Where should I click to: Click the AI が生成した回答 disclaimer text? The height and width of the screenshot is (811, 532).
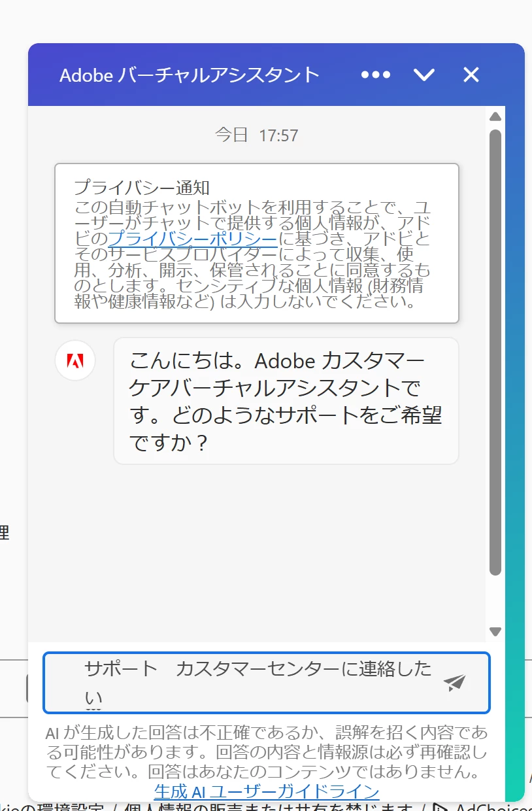pyautogui.click(x=267, y=751)
